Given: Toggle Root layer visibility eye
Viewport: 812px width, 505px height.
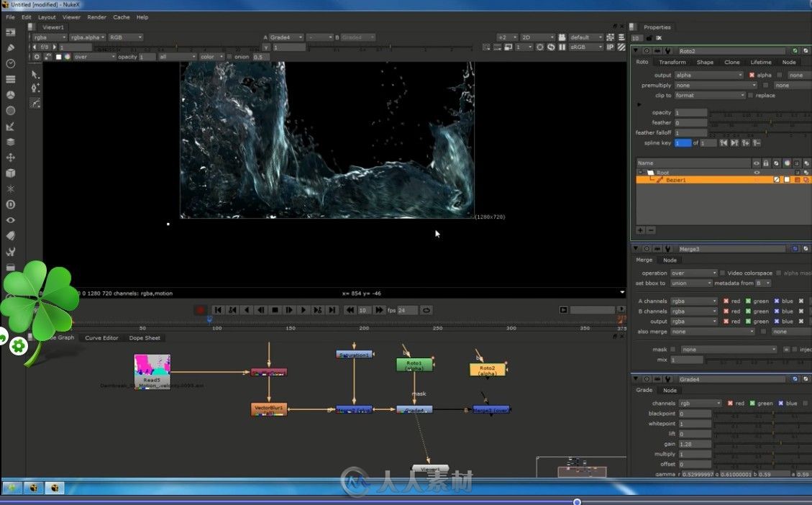Looking at the screenshot, I should coord(757,173).
